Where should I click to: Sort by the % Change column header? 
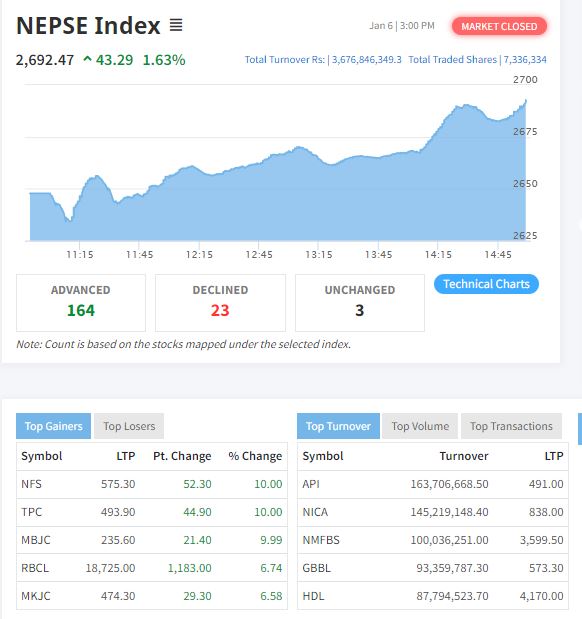click(x=255, y=456)
